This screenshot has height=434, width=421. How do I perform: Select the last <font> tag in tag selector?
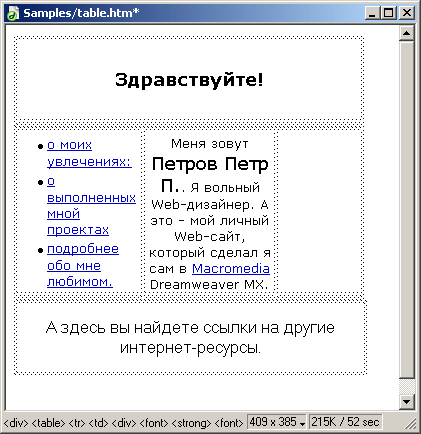[229, 423]
